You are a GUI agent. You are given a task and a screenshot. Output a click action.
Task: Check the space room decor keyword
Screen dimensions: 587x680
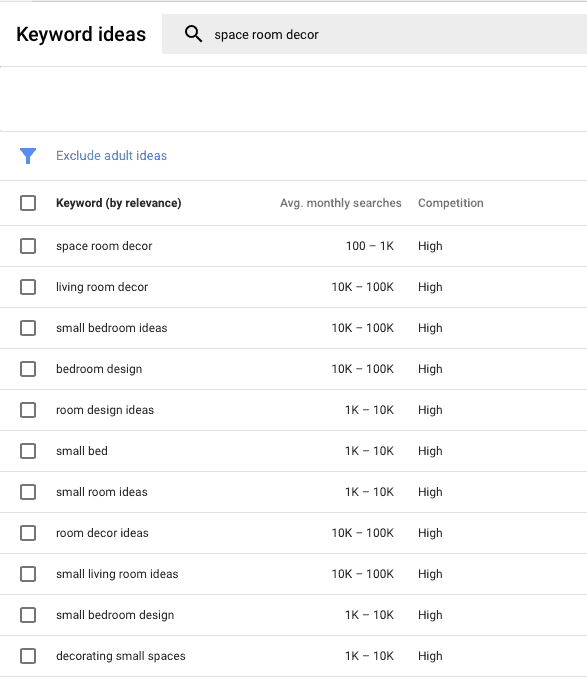(28, 246)
